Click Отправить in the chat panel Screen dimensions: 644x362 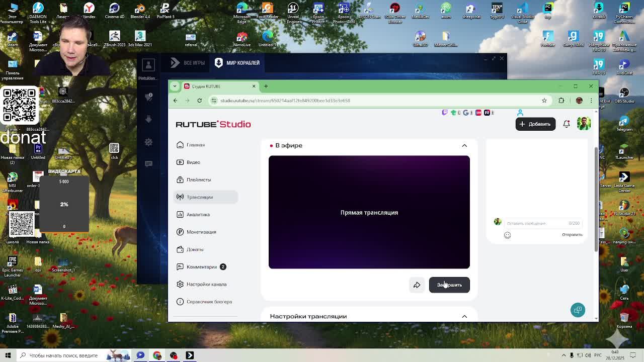tap(572, 235)
